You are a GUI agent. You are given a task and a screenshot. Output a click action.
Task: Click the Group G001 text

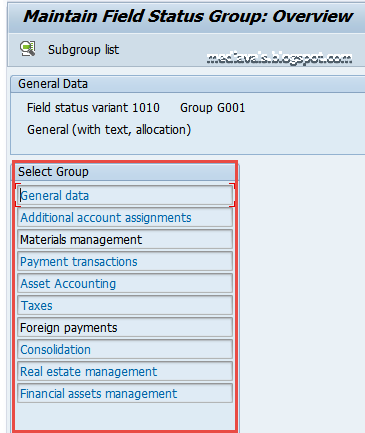(213, 108)
